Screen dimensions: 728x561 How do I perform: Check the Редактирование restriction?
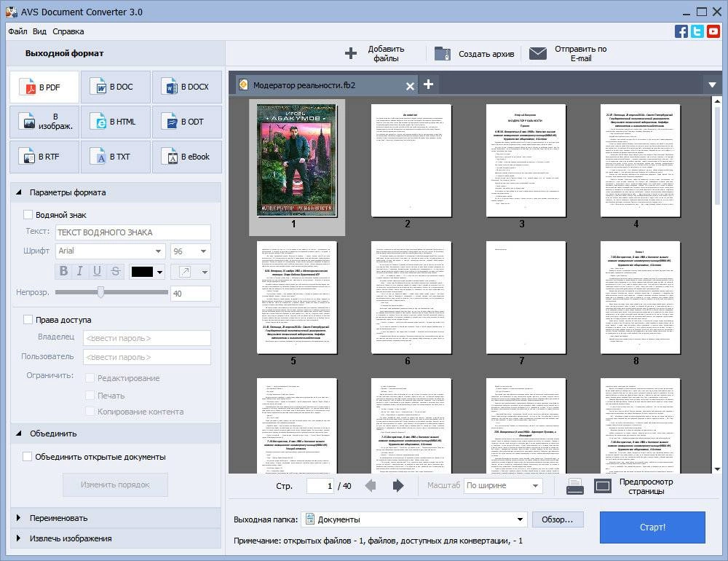click(90, 378)
